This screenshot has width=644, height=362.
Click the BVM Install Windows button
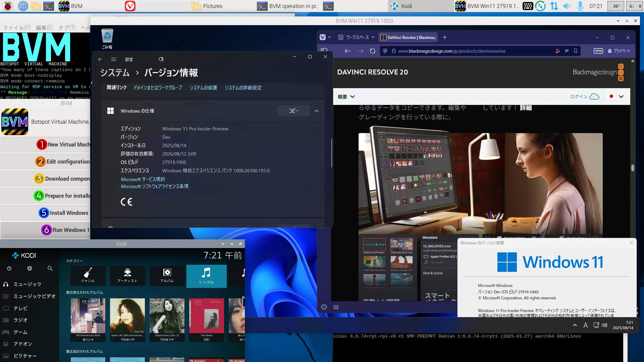coord(46,213)
